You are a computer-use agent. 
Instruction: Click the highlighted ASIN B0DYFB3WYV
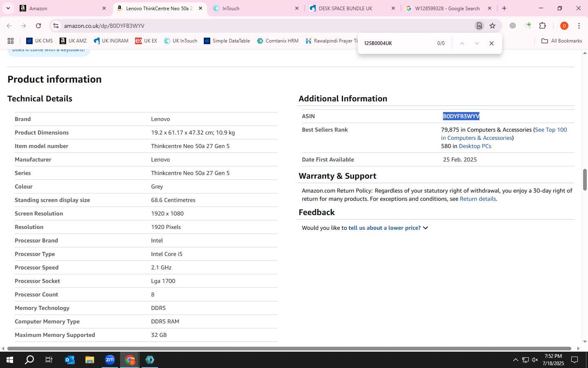(461, 116)
